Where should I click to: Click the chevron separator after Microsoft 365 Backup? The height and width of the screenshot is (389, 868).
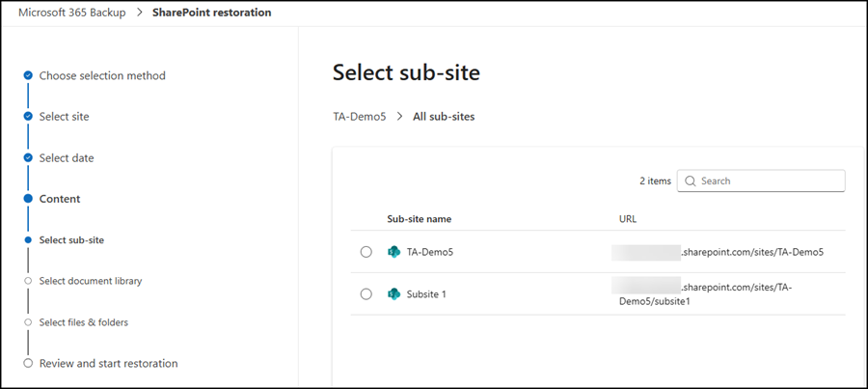pyautogui.click(x=139, y=13)
